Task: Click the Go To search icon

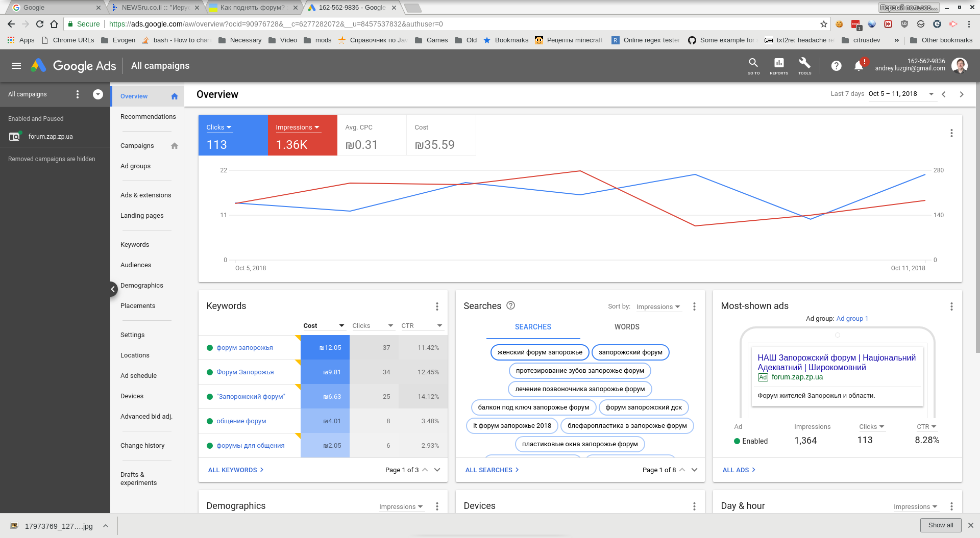Action: point(753,64)
